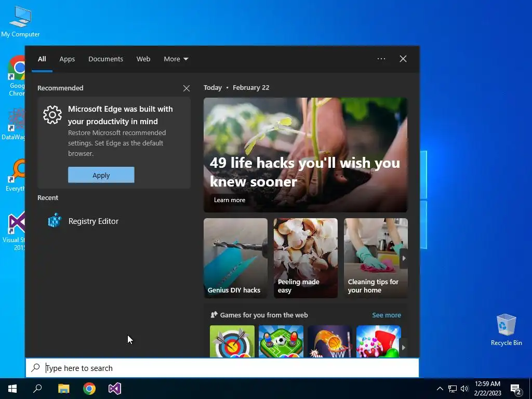Show next article cards with arrow

(x=404, y=258)
